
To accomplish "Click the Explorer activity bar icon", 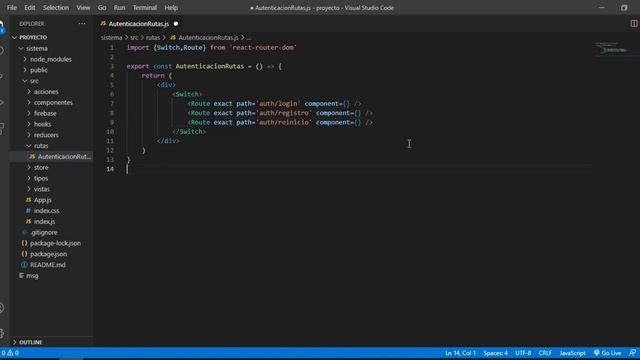I will pyautogui.click(x=2, y=27).
